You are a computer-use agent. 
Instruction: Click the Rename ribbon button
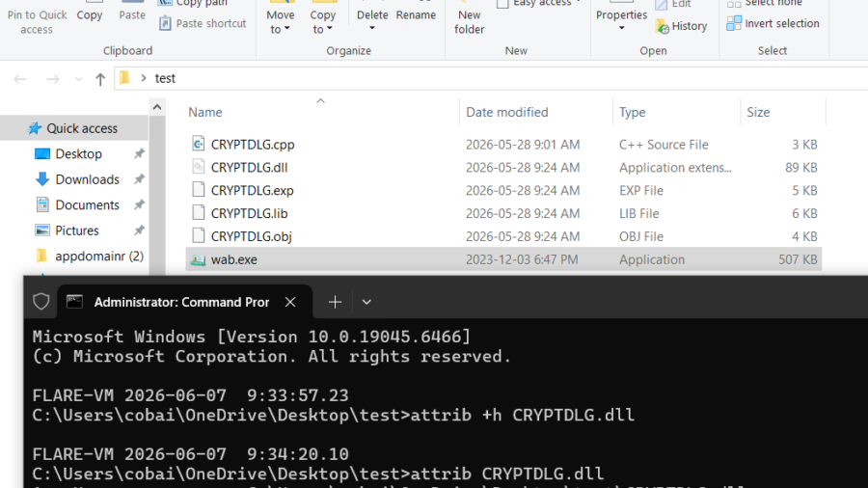coord(416,14)
